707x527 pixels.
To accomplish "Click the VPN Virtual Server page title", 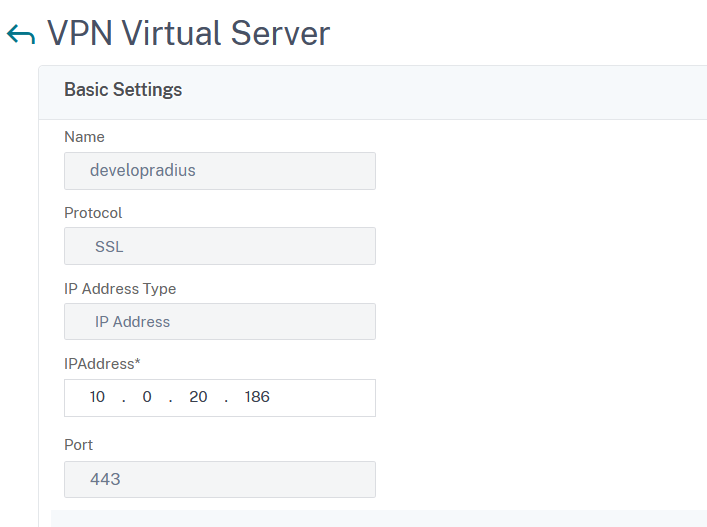I will click(x=189, y=34).
